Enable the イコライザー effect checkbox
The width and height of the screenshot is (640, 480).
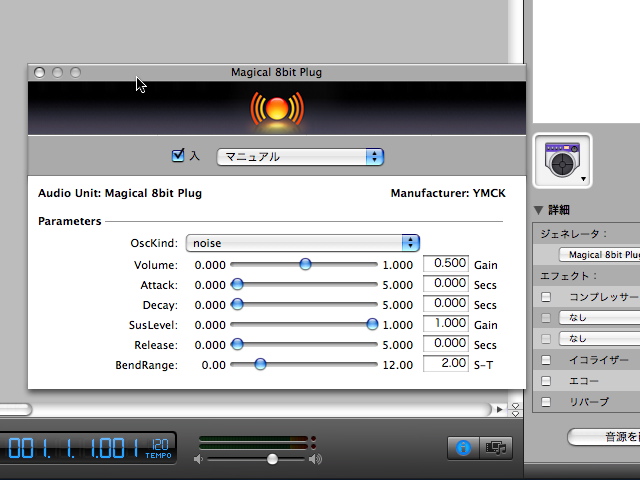546,360
